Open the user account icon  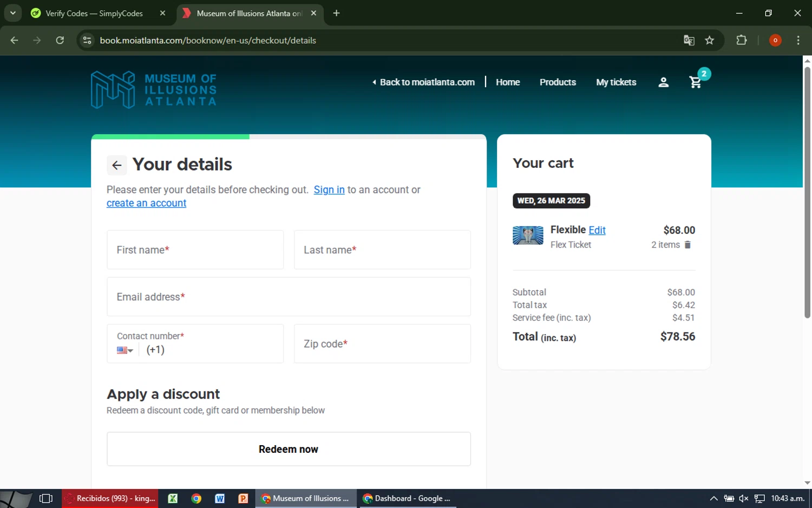click(x=663, y=82)
